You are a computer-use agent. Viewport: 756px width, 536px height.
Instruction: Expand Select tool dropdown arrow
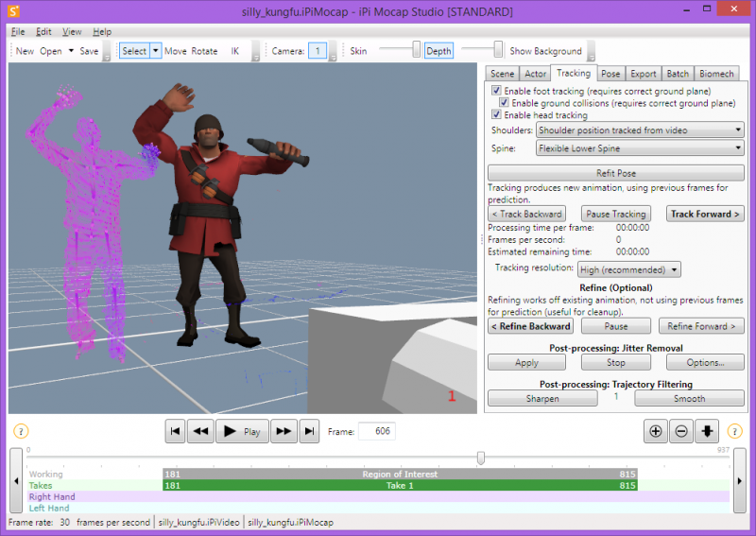(156, 51)
